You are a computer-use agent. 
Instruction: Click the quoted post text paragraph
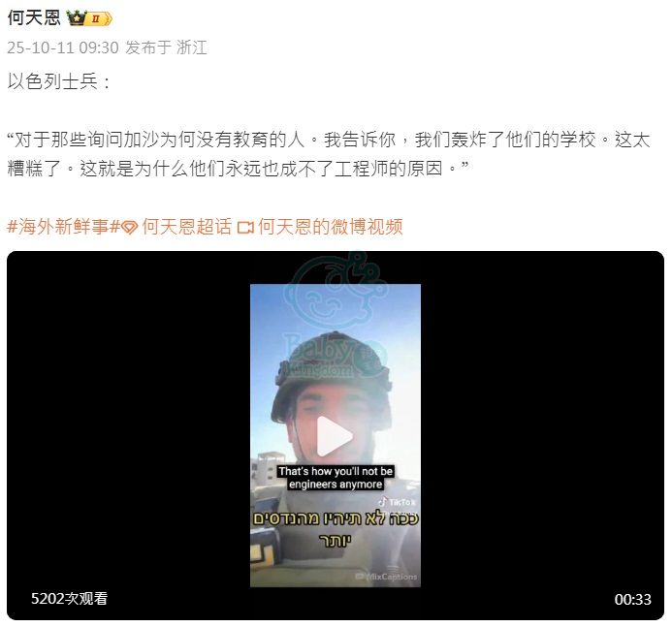click(x=329, y=154)
